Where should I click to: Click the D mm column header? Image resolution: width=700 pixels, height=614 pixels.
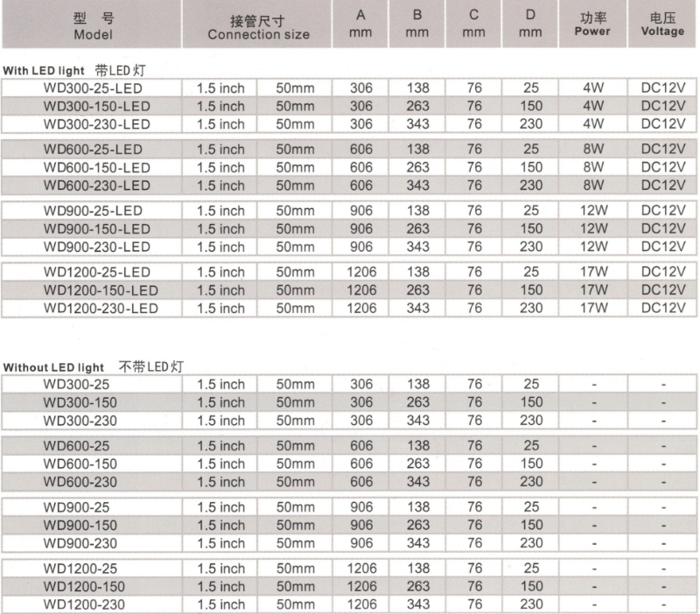(530, 24)
